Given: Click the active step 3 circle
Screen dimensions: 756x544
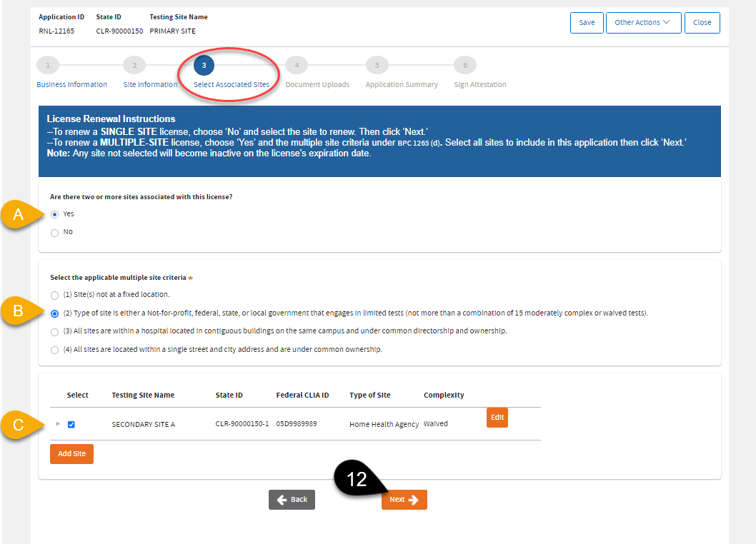Looking at the screenshot, I should coord(204,65).
